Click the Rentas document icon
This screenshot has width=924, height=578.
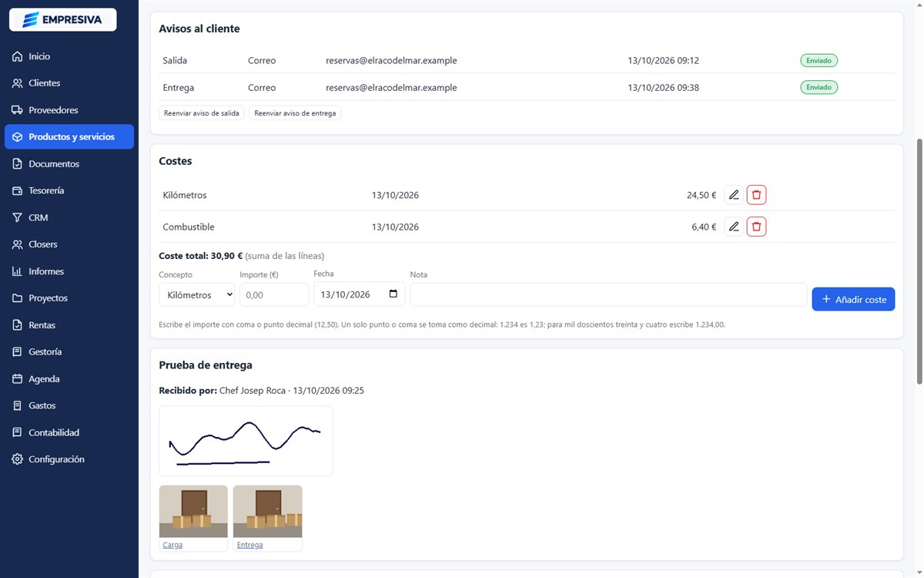point(17,325)
